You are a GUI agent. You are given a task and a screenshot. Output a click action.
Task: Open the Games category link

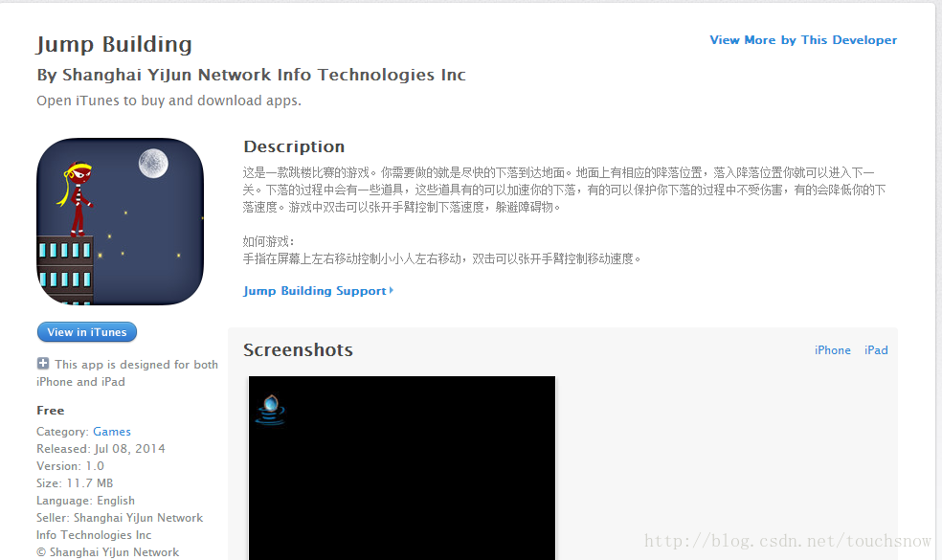[112, 432]
